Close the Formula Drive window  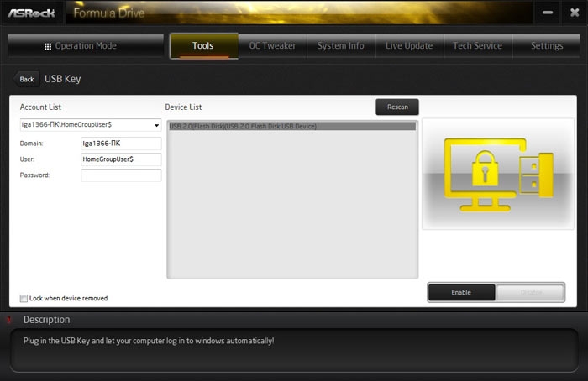[x=575, y=13]
